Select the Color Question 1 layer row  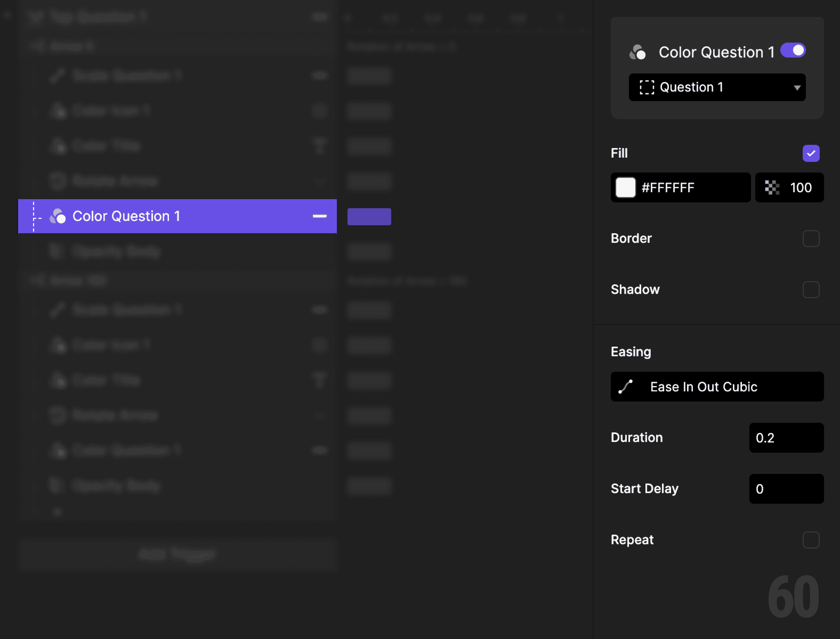point(152,216)
